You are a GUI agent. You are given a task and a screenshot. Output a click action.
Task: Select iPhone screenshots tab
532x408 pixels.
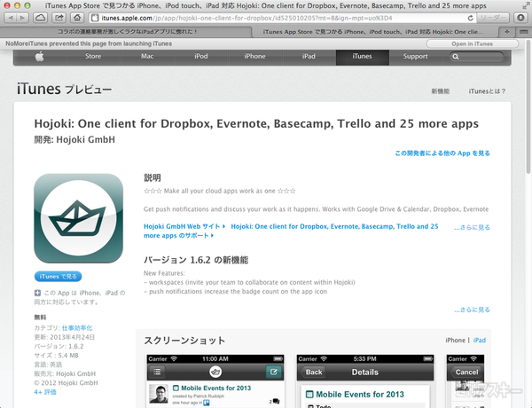455,340
